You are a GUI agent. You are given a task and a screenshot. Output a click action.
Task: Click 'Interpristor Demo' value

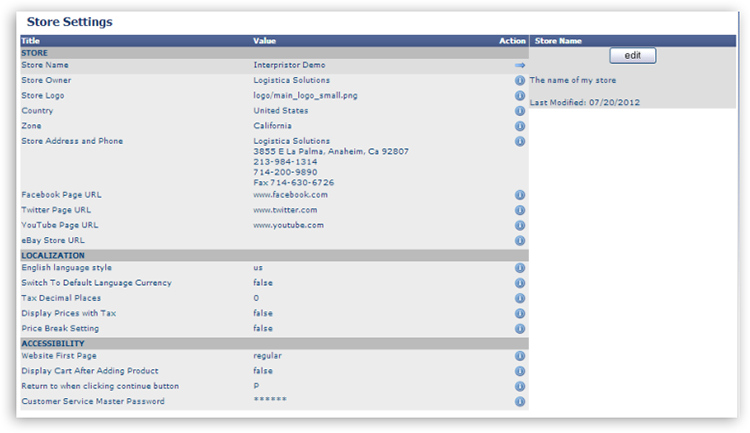[x=289, y=65]
